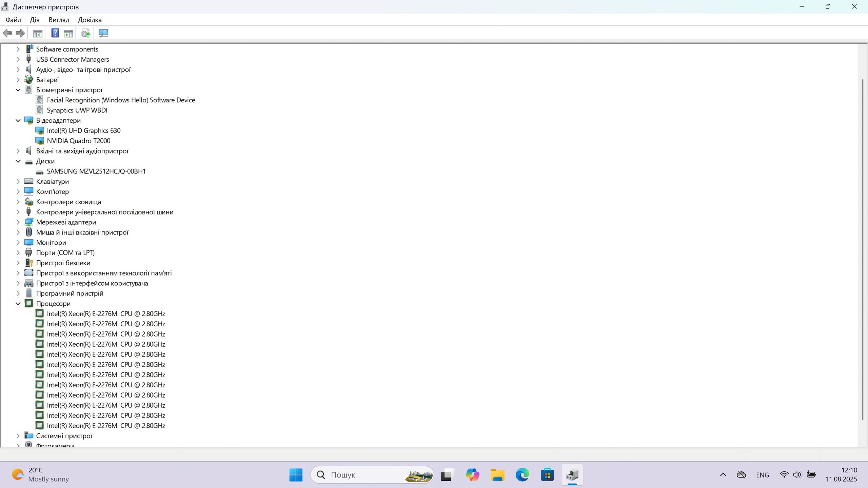Select the Клавіатури keyboard icon

29,181
